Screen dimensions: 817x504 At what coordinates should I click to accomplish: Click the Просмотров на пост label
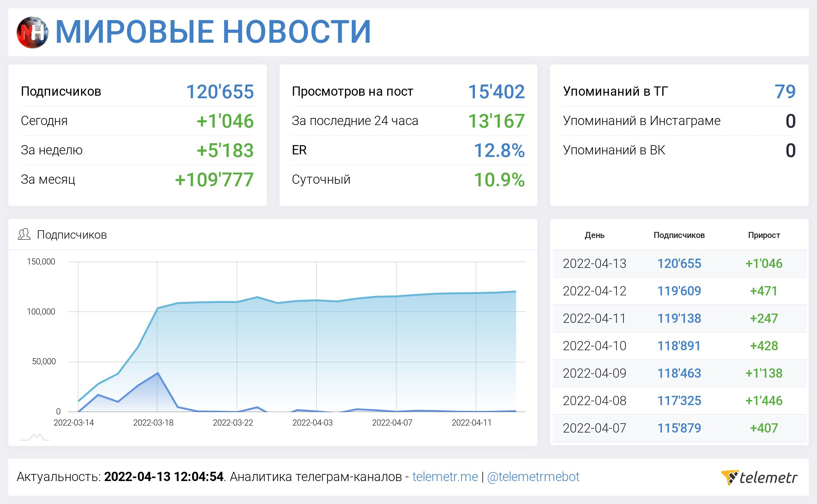pyautogui.click(x=352, y=91)
